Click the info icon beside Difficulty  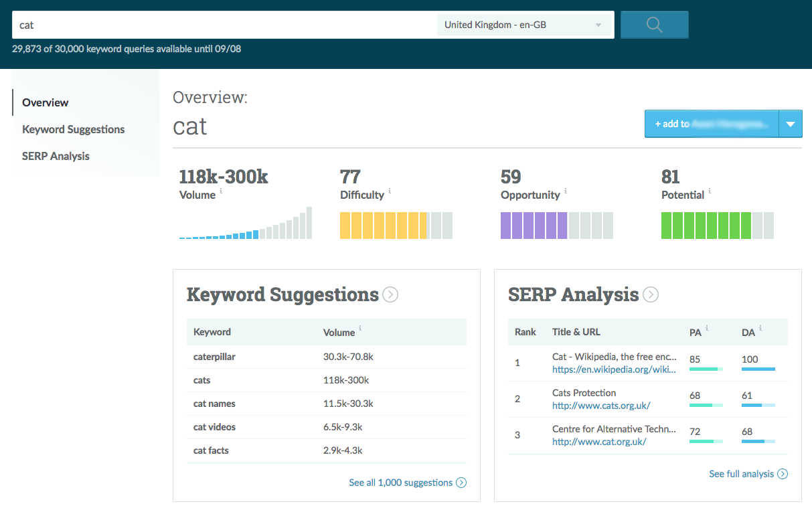[x=390, y=191]
